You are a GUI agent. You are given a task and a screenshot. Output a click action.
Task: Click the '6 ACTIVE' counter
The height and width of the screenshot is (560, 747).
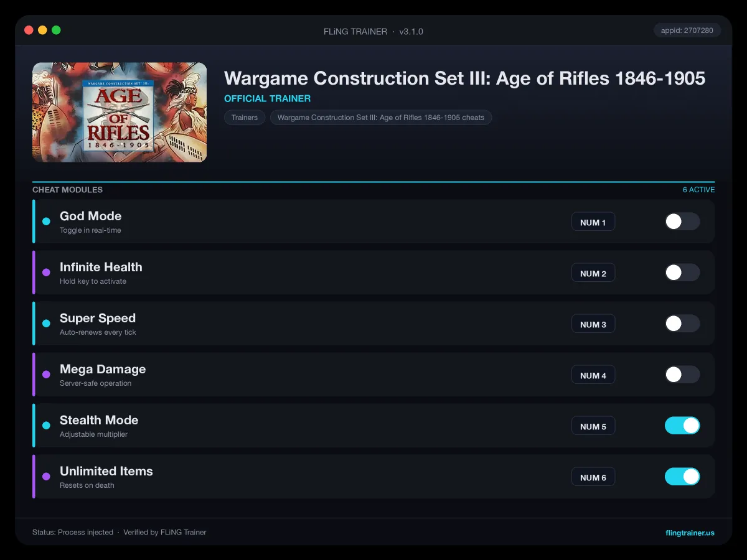(x=698, y=190)
